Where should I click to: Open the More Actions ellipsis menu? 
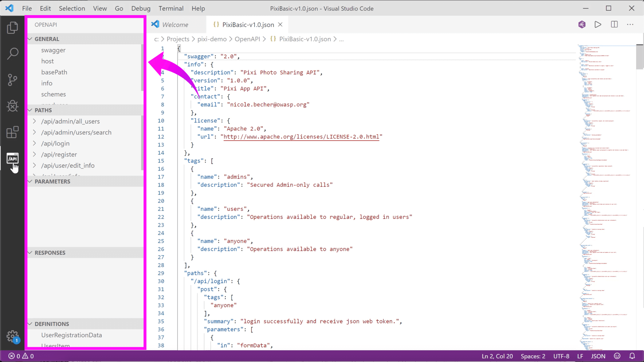point(630,24)
